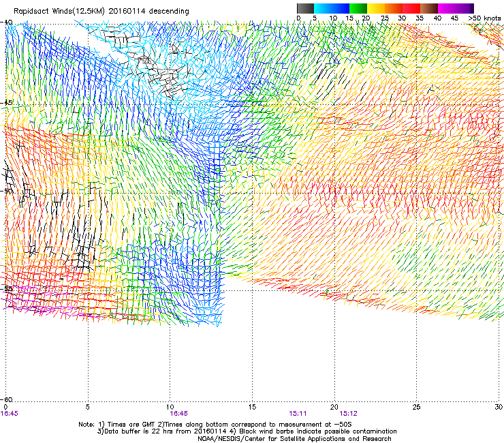Click the '20160114 descending' text in the title
The image size is (504, 443).
(x=149, y=11)
